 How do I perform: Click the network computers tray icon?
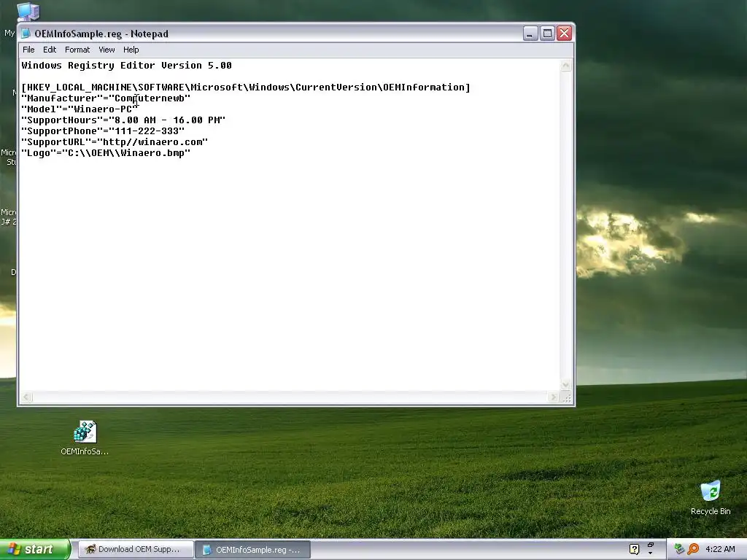click(x=679, y=549)
